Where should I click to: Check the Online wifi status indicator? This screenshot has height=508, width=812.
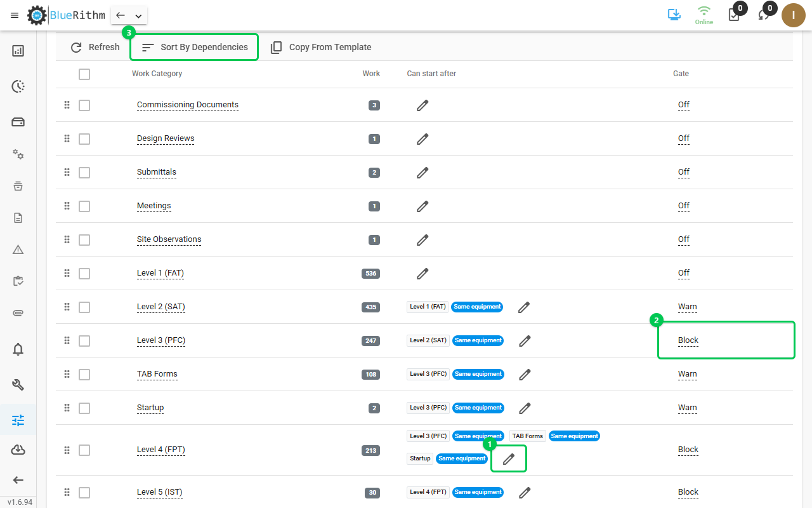pos(704,15)
